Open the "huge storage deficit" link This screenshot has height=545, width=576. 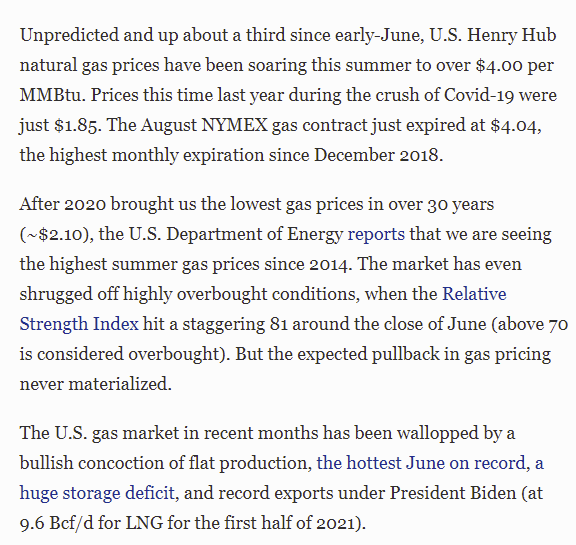(x=97, y=493)
